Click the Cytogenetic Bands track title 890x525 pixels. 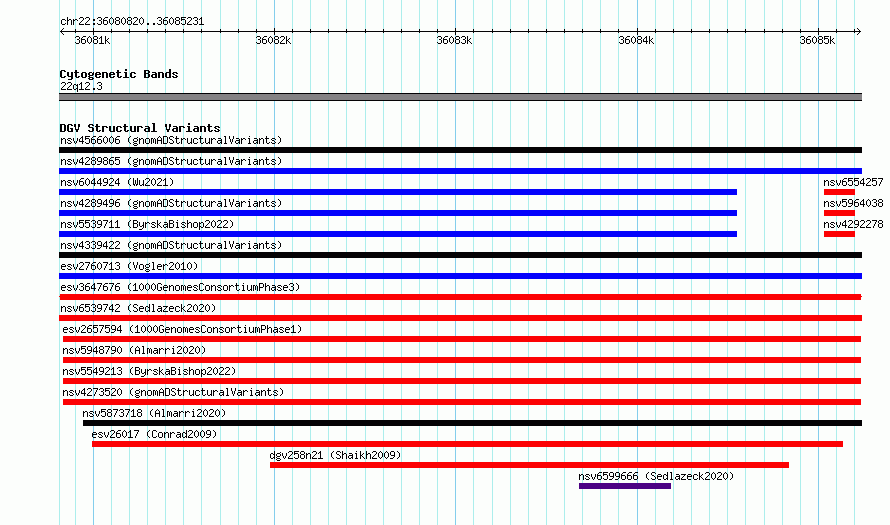click(x=119, y=74)
